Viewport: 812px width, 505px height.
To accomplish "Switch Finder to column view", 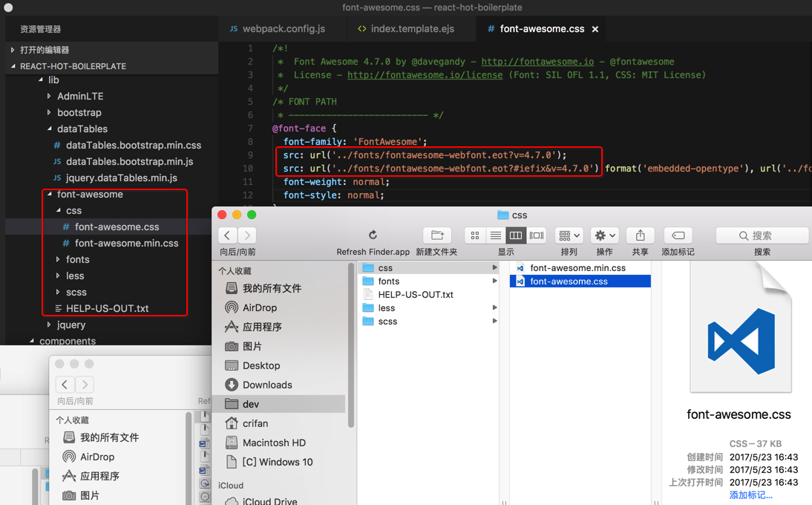I will click(515, 235).
